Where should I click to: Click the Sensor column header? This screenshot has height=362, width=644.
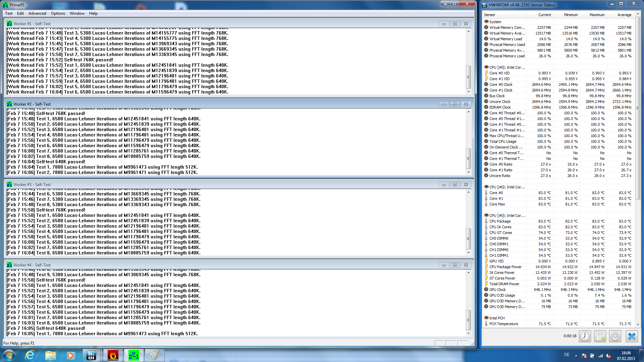click(x=504, y=15)
